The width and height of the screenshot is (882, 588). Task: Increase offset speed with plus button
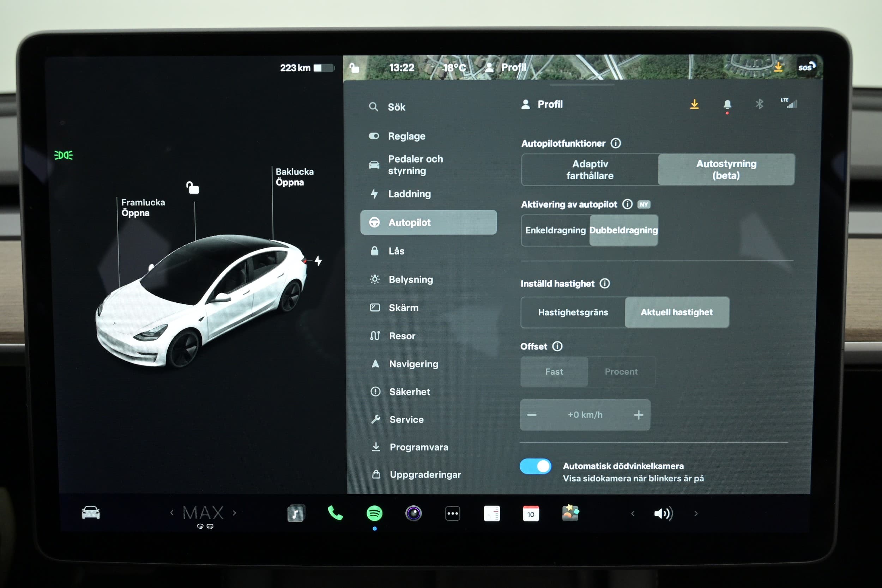point(638,415)
